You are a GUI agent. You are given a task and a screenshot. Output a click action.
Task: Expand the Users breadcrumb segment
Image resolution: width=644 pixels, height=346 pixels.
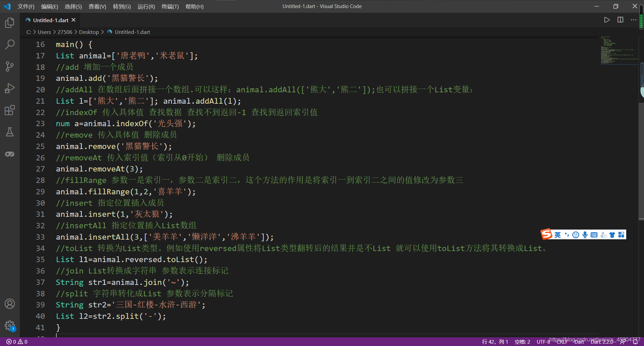(x=44, y=32)
